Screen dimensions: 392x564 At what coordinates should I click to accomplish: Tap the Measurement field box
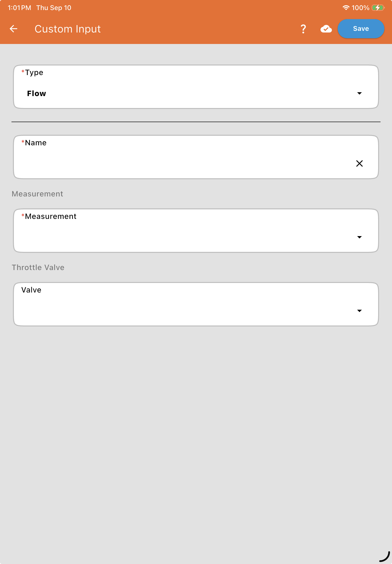[196, 231]
